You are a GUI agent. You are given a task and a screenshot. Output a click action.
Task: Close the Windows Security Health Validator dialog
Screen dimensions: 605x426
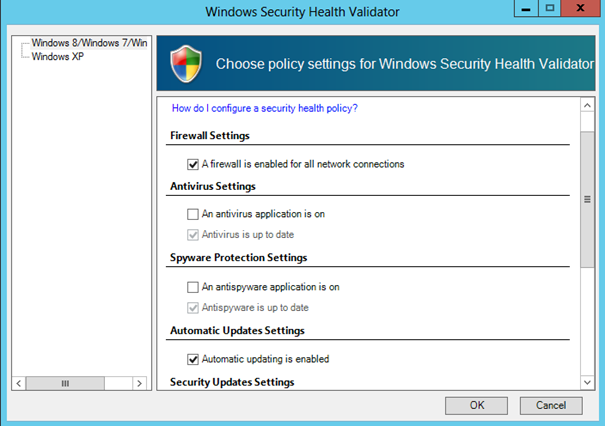pyautogui.click(x=580, y=8)
